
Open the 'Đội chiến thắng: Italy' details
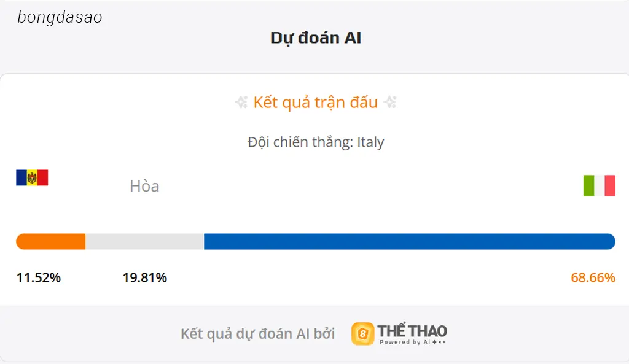(314, 142)
